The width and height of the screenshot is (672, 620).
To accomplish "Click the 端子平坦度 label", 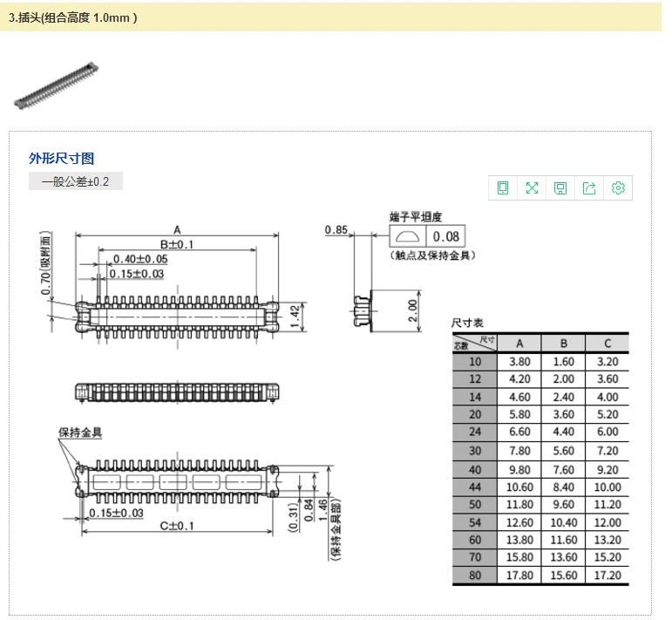I will pyautogui.click(x=416, y=216).
